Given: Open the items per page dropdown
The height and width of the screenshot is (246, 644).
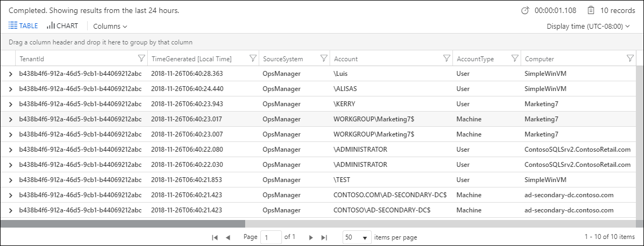Looking at the screenshot, I should tap(357, 237).
